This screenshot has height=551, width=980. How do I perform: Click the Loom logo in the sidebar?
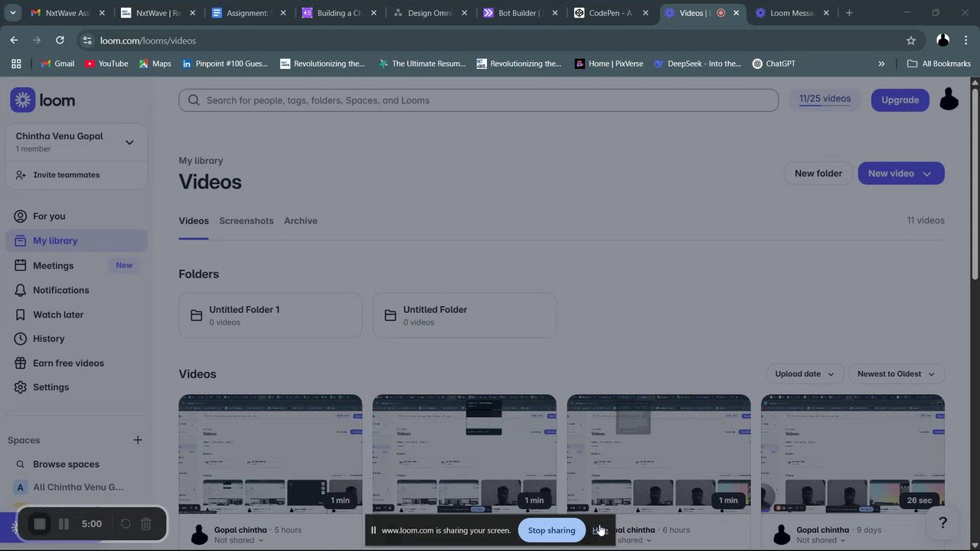pyautogui.click(x=43, y=100)
